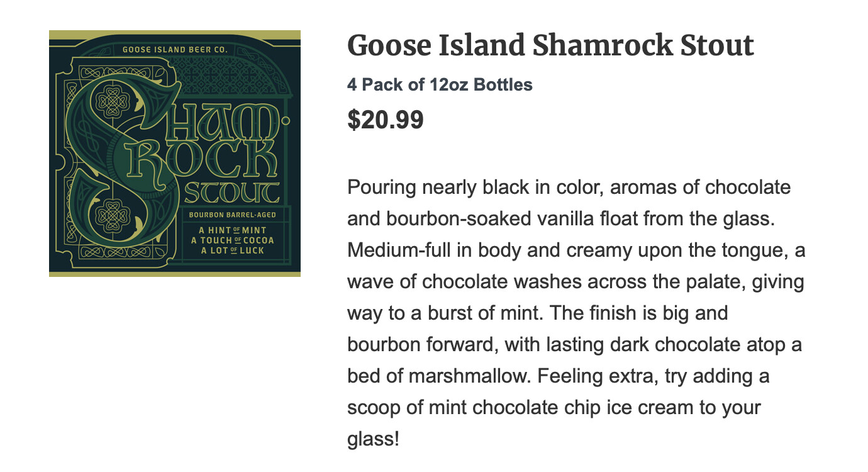Click 'A Touch of Cocoa' on the label

click(232, 240)
